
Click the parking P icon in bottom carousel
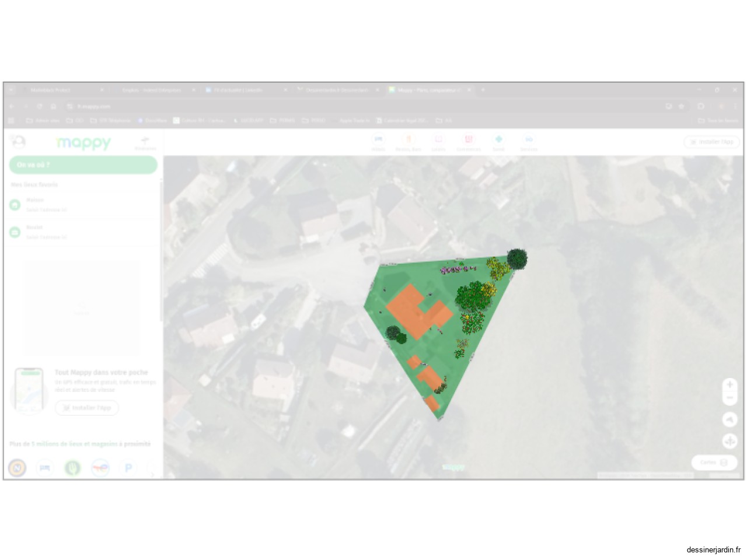click(128, 468)
